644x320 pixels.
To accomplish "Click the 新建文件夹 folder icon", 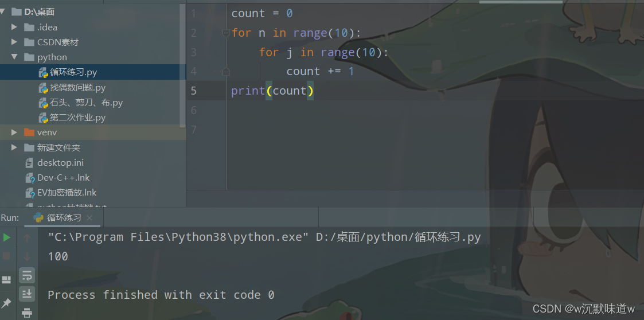I will (29, 147).
